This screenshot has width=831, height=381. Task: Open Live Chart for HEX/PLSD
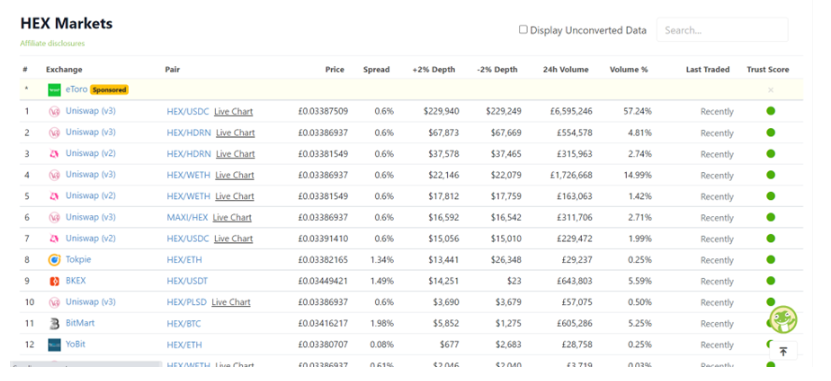(x=231, y=303)
